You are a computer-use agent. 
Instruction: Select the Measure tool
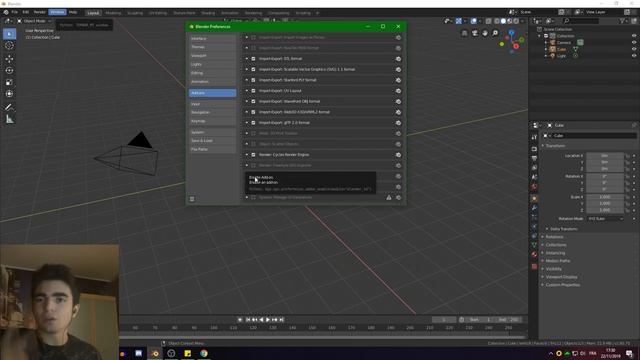tap(9, 120)
